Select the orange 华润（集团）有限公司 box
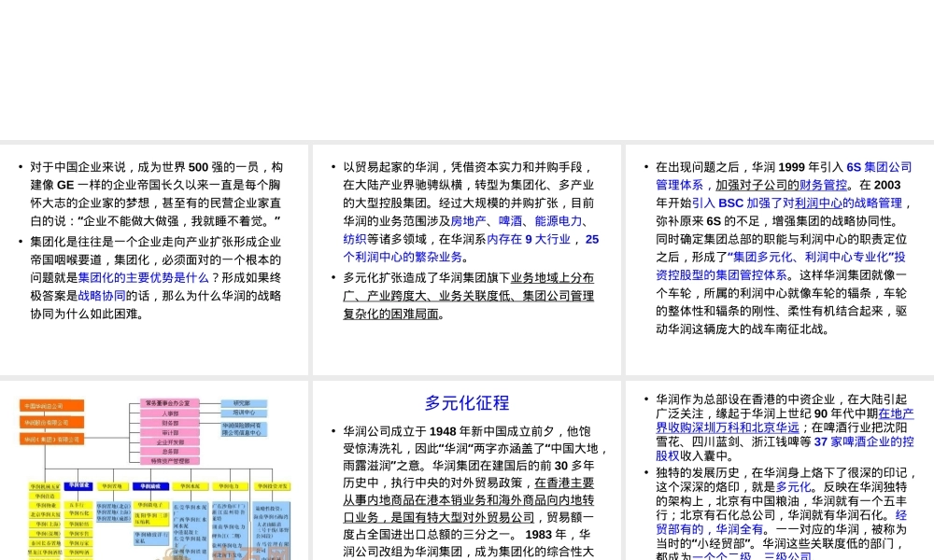 coord(51,440)
